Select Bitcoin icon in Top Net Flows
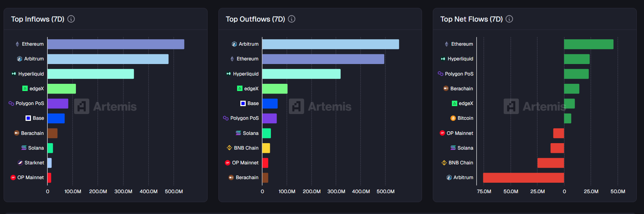Image resolution: width=644 pixels, height=214 pixels. (x=453, y=118)
